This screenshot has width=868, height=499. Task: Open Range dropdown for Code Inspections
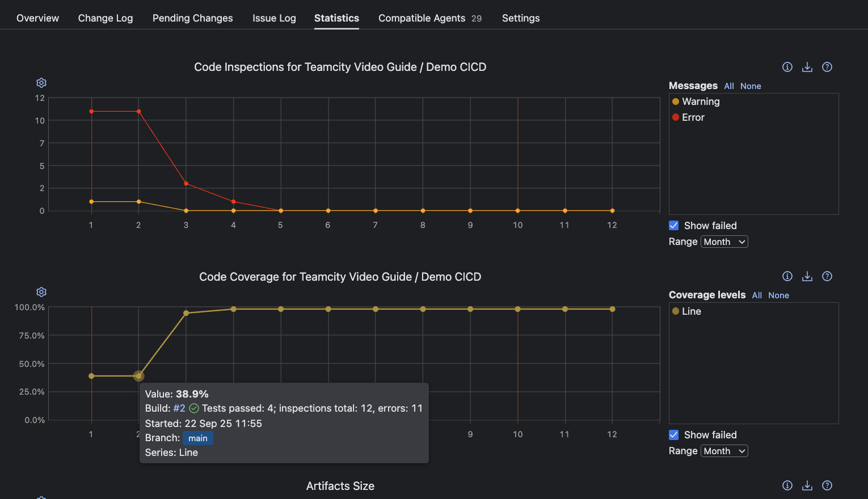click(724, 242)
